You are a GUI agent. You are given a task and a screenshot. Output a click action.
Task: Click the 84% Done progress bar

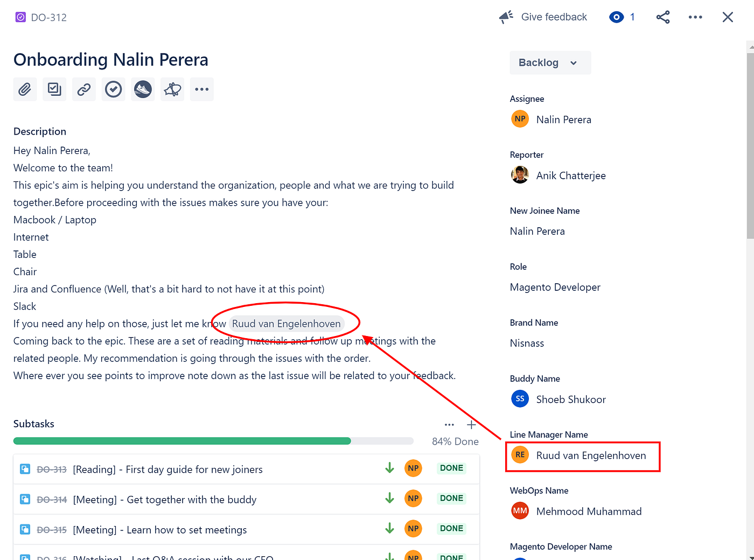click(x=213, y=440)
